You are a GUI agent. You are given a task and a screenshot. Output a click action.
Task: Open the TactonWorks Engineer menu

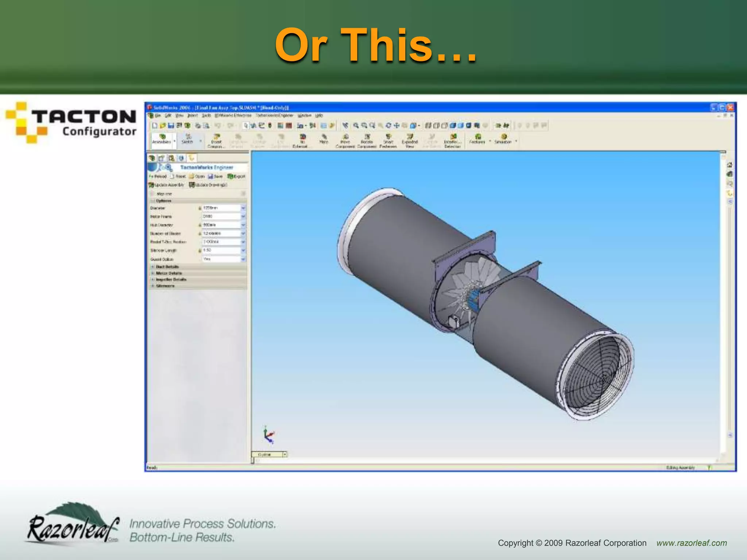[x=274, y=116]
